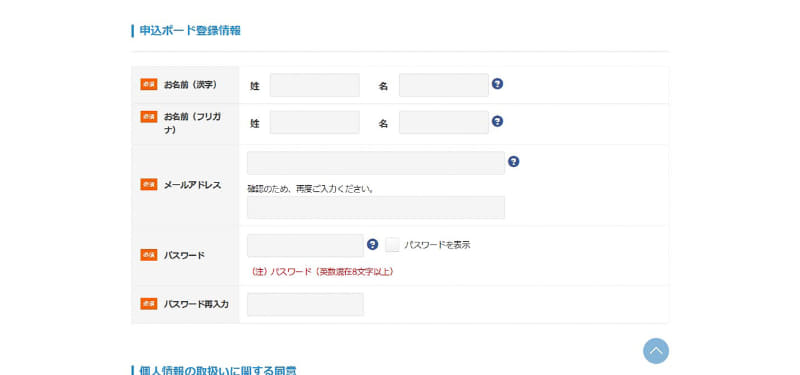Click help icon beside お名前（フリガナ） fields
The width and height of the screenshot is (800, 375).
(497, 121)
